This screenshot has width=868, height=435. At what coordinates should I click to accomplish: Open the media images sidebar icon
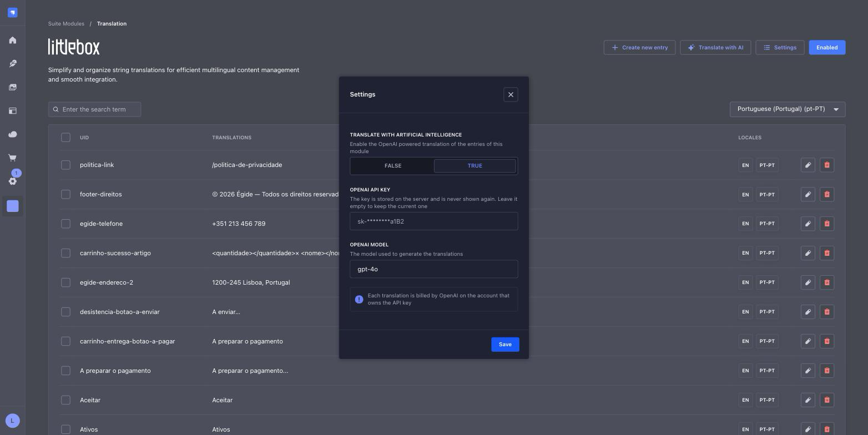click(x=13, y=87)
